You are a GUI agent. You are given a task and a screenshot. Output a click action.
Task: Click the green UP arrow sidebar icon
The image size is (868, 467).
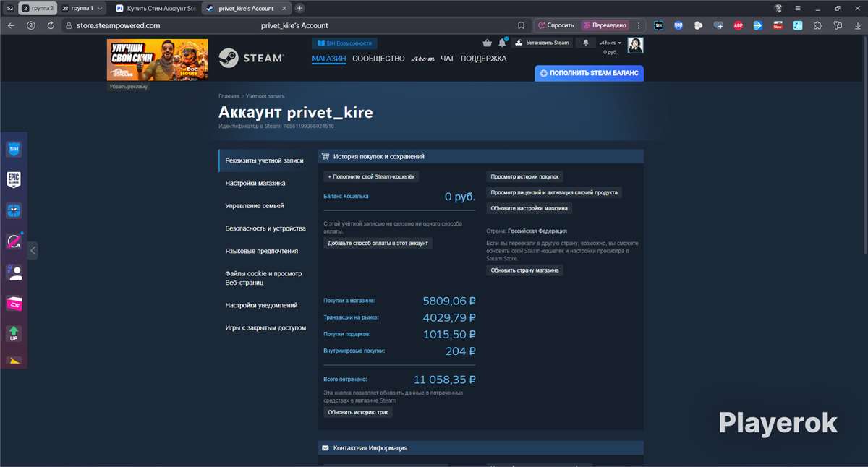[x=14, y=334]
